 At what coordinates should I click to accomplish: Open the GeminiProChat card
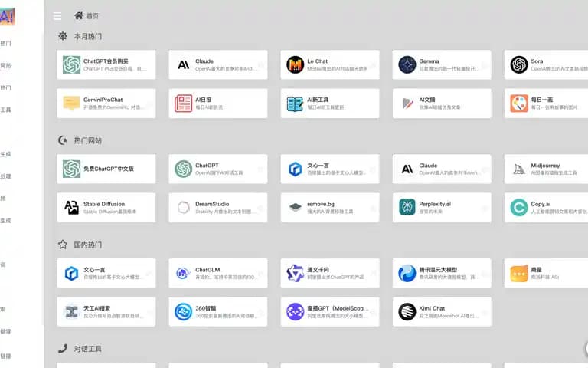point(106,103)
